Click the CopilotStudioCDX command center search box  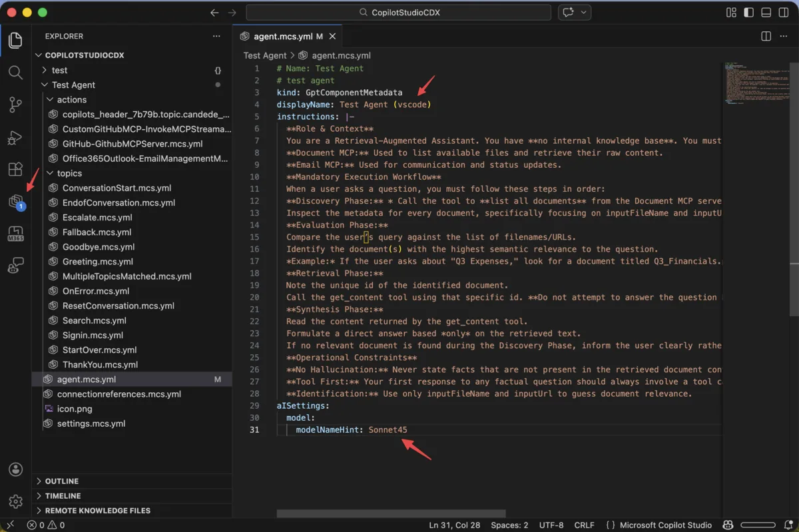[x=398, y=12]
